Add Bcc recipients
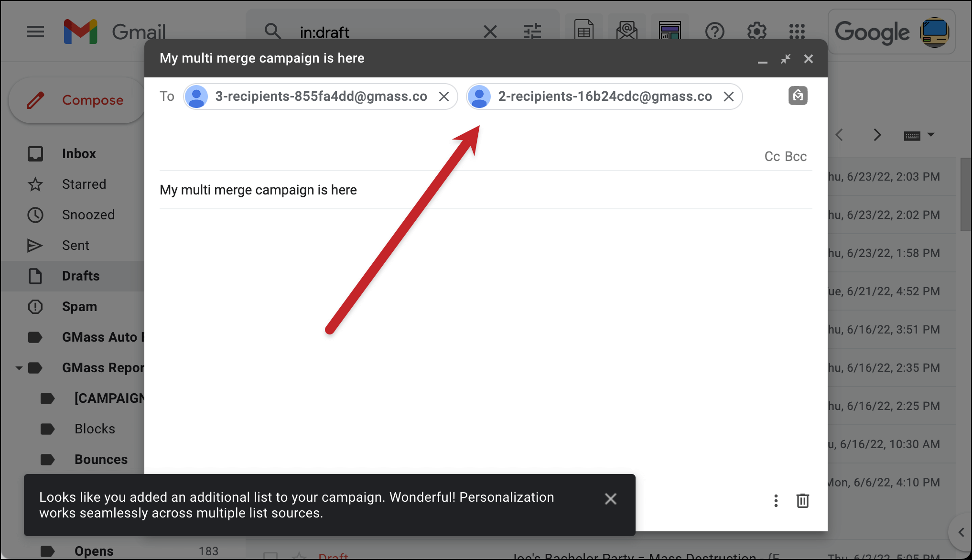The height and width of the screenshot is (560, 972). pos(796,157)
